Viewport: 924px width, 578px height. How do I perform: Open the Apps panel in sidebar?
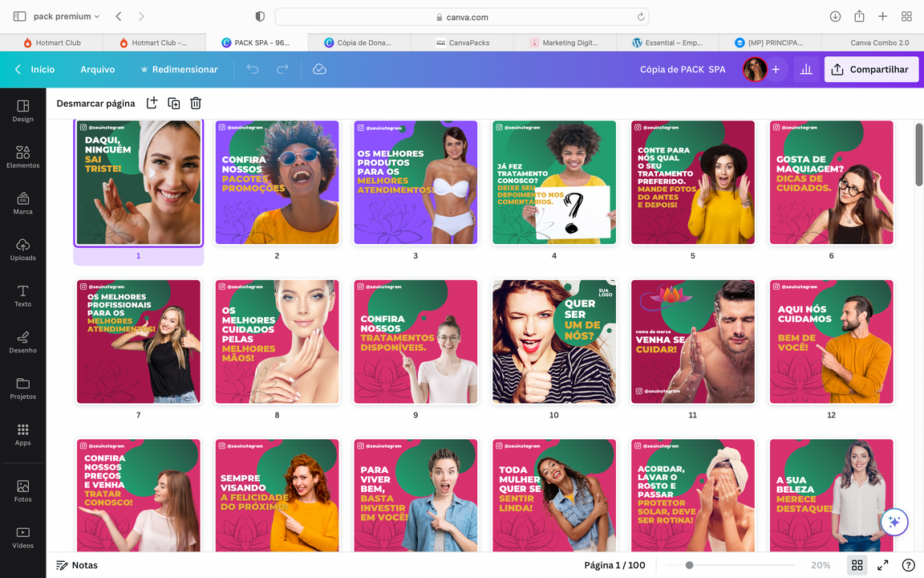click(x=22, y=434)
